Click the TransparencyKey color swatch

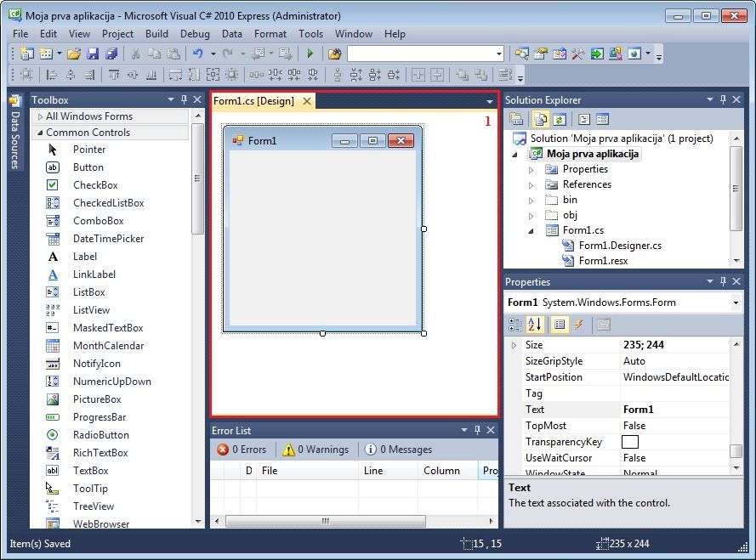(x=629, y=442)
